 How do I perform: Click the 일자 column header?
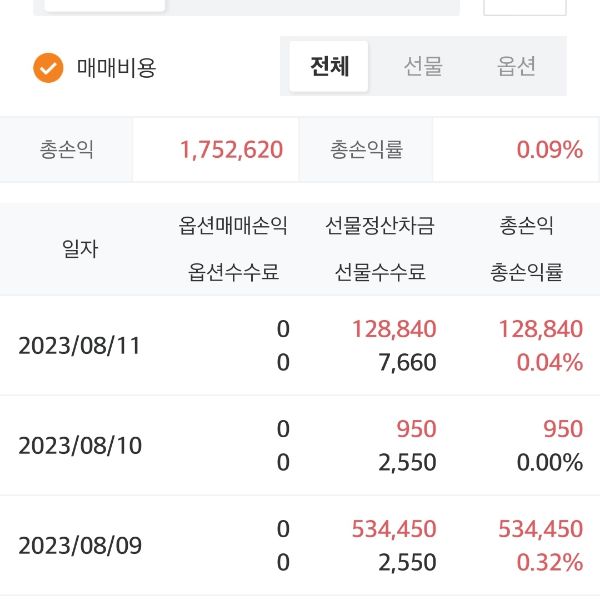[x=80, y=249]
